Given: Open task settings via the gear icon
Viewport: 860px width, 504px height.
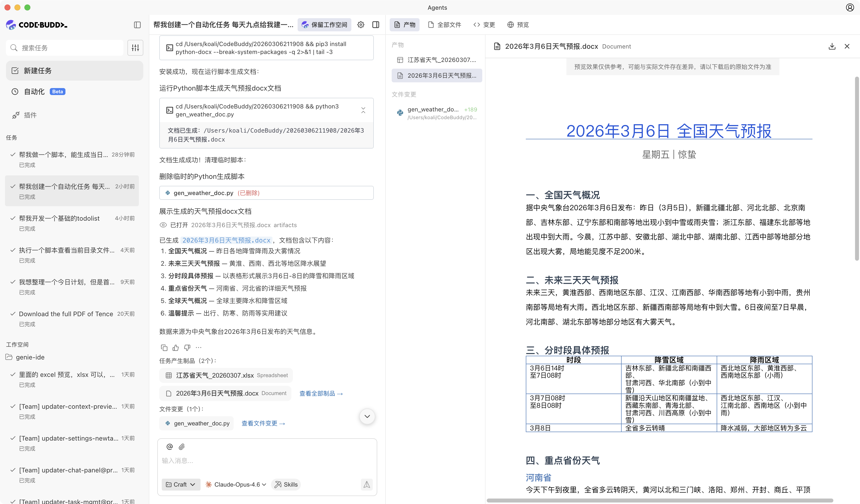Looking at the screenshot, I should (361, 25).
